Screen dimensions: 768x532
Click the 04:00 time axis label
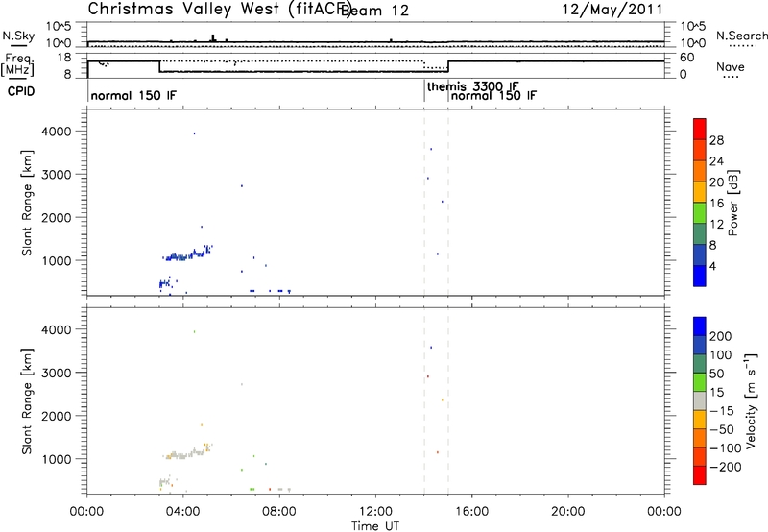pos(182,512)
